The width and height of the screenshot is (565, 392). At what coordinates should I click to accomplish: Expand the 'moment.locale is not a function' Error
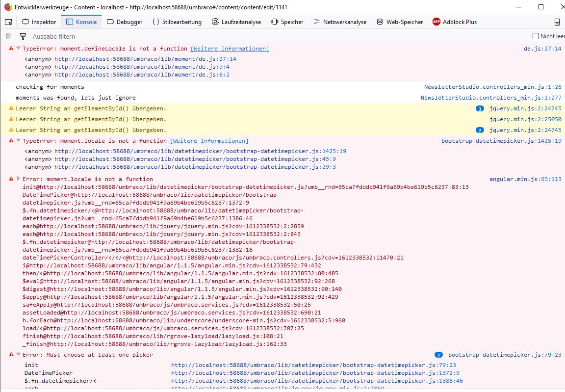(x=19, y=179)
